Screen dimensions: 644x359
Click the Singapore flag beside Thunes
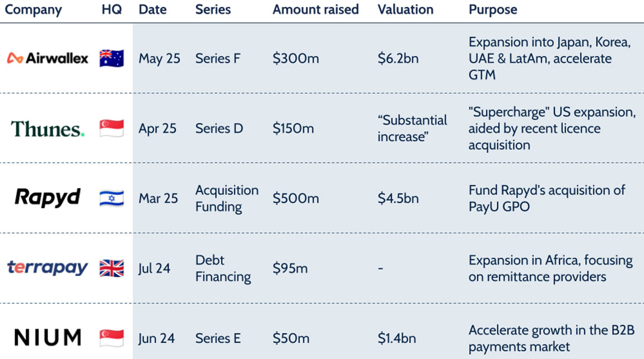tap(111, 128)
